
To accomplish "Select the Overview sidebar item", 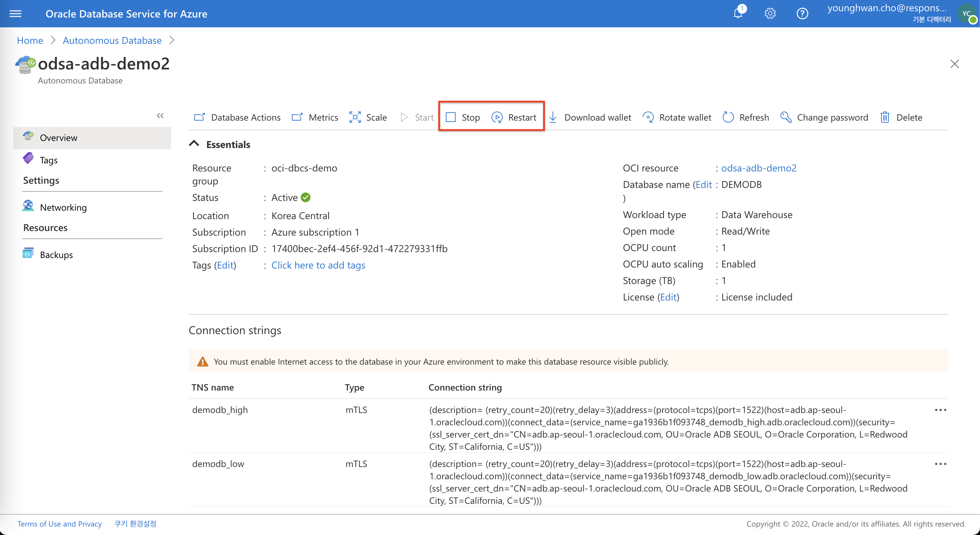I will [92, 138].
